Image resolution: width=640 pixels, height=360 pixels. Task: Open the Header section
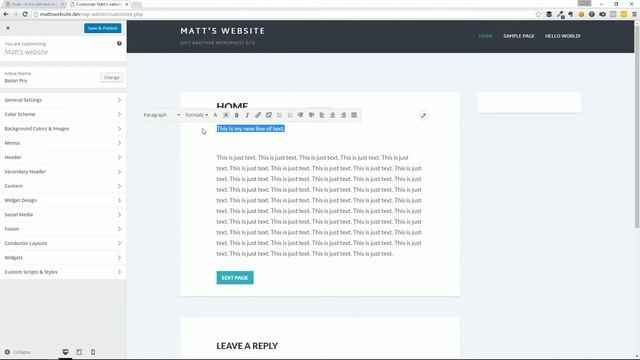tap(63, 157)
